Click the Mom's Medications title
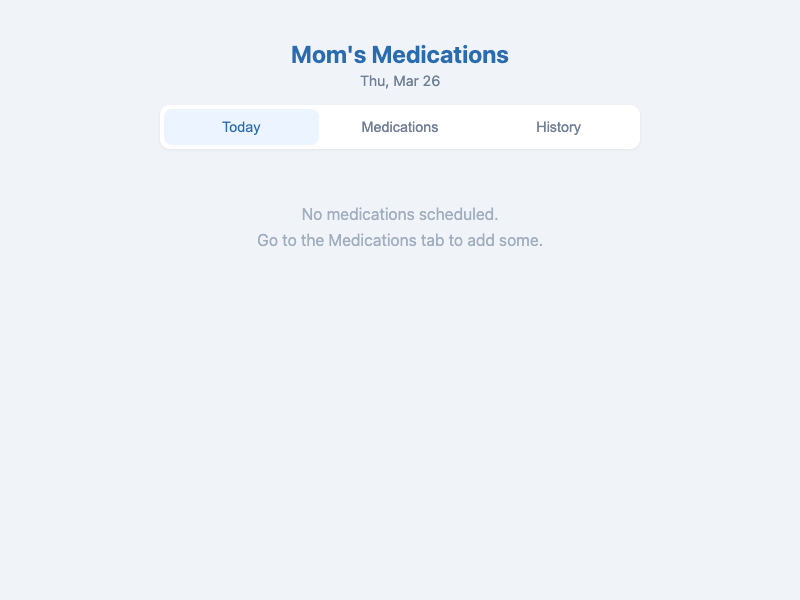This screenshot has height=600, width=800. click(x=399, y=55)
